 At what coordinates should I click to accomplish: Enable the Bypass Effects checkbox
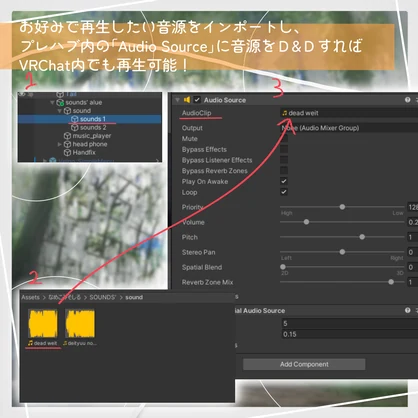pos(284,149)
